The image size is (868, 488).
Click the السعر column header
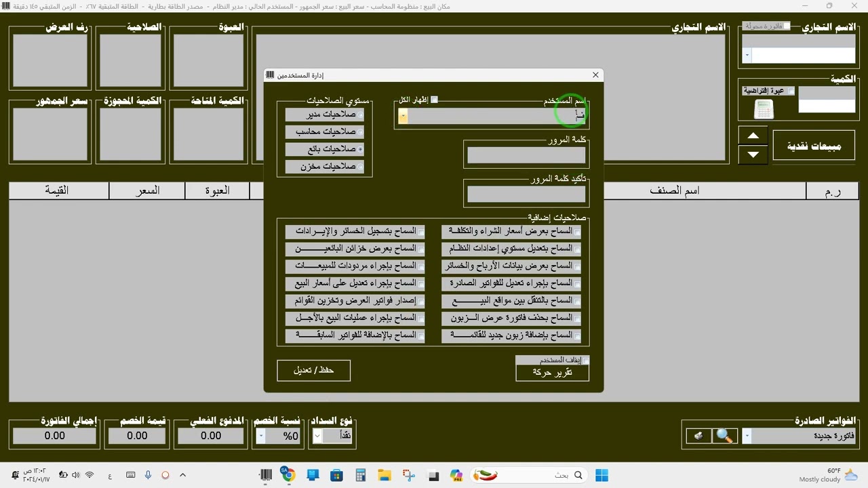(147, 191)
